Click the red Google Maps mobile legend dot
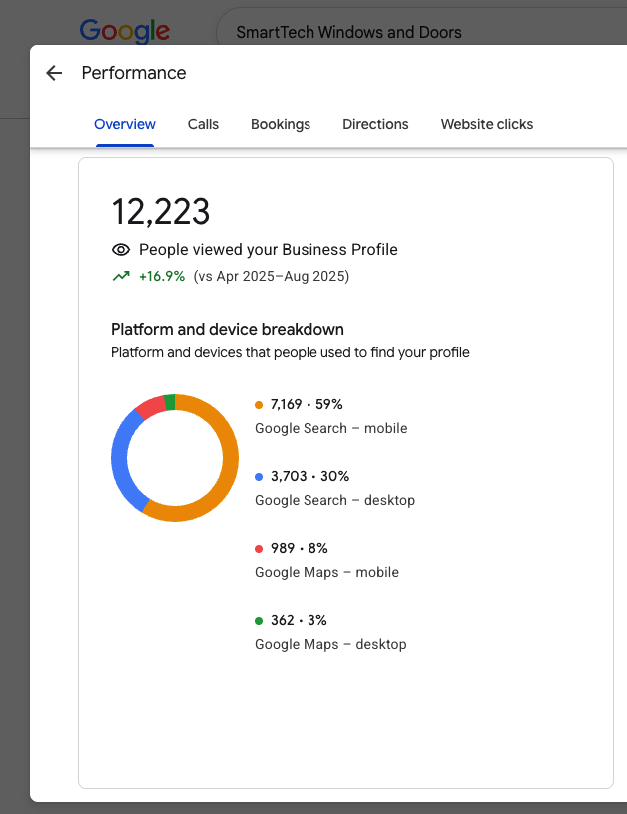 click(x=259, y=549)
